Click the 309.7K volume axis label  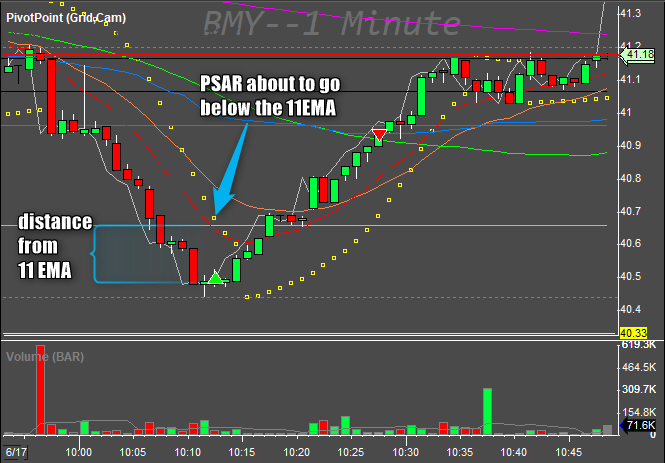tap(638, 389)
